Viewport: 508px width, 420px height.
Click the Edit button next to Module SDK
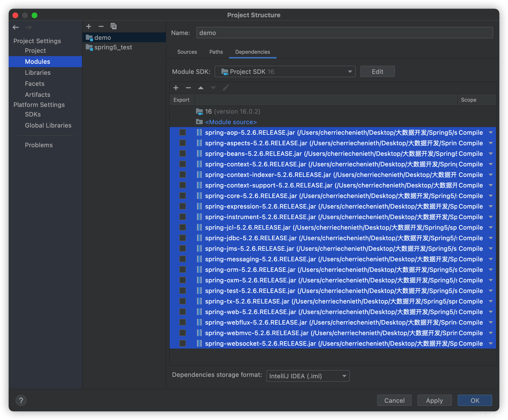377,72
